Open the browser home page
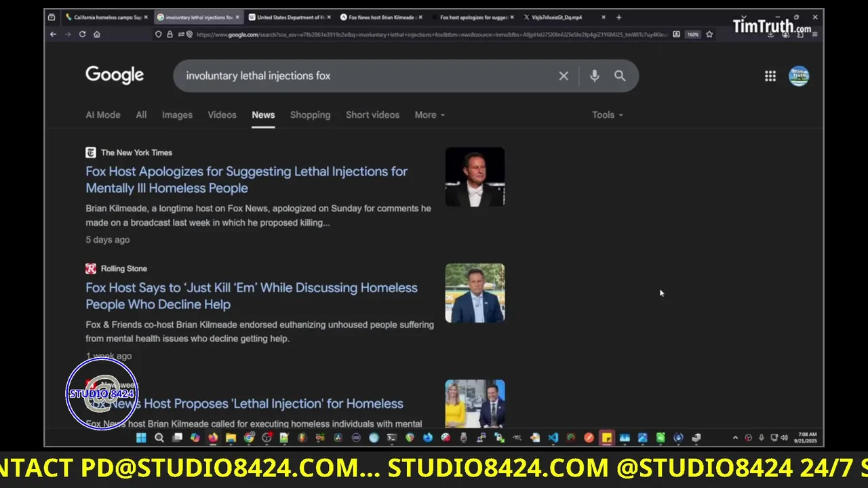This screenshot has width=868, height=488. click(x=97, y=34)
